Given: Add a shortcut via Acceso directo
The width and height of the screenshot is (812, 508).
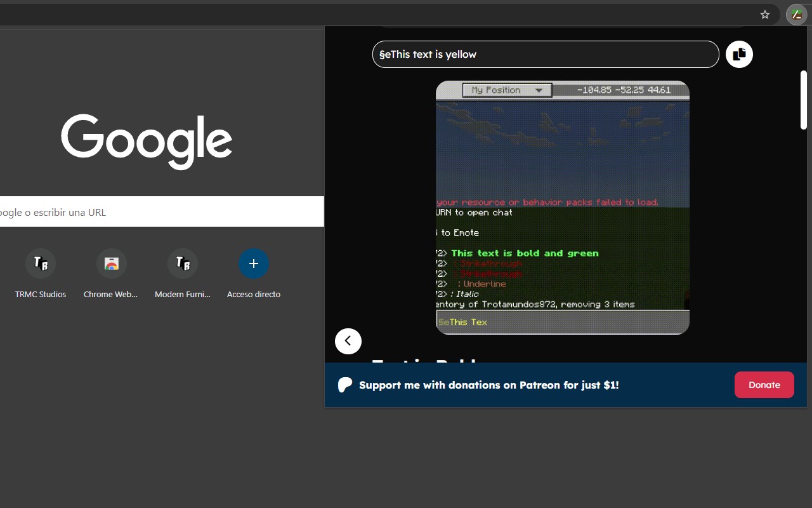Looking at the screenshot, I should [254, 274].
